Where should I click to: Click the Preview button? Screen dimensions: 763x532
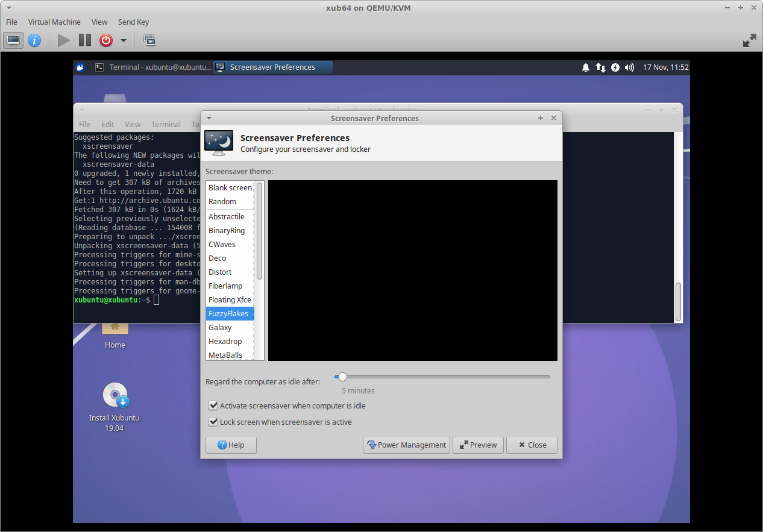tap(478, 445)
